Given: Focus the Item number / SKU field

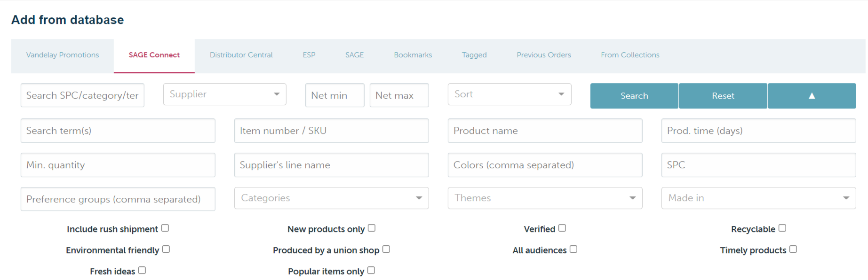Looking at the screenshot, I should pos(332,131).
